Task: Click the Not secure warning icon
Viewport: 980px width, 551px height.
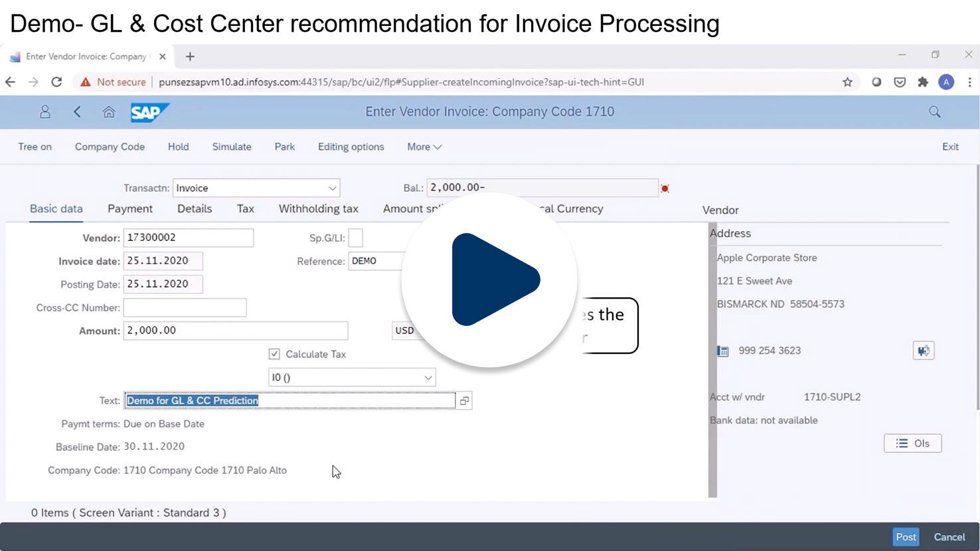Action: coord(85,82)
